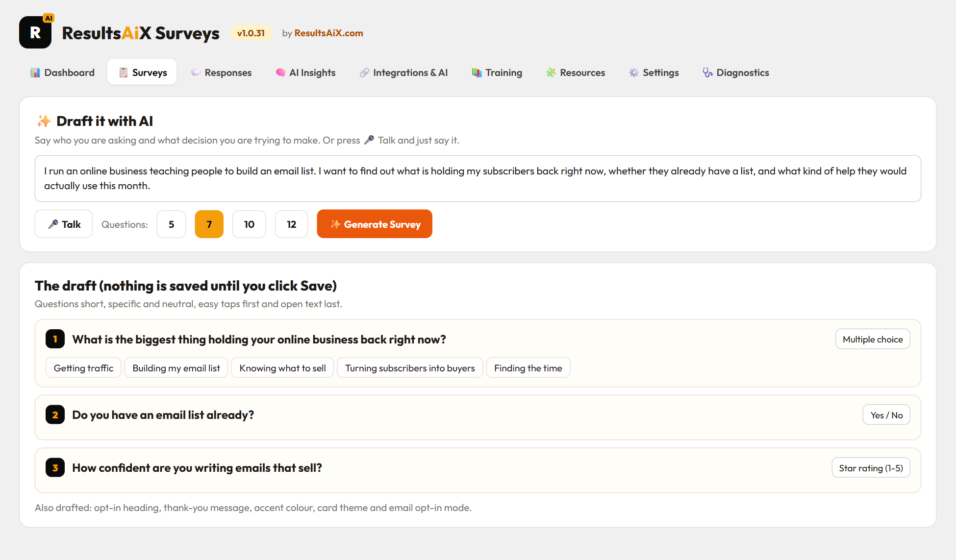Switch to the Responses tab

coord(221,73)
